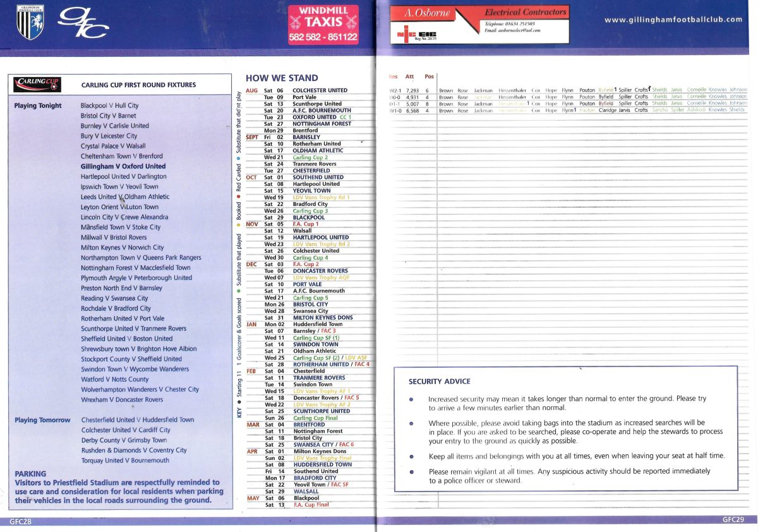Select 'Bristol City V Barnet' fixture
The height and width of the screenshot is (532, 758).
pos(109,116)
